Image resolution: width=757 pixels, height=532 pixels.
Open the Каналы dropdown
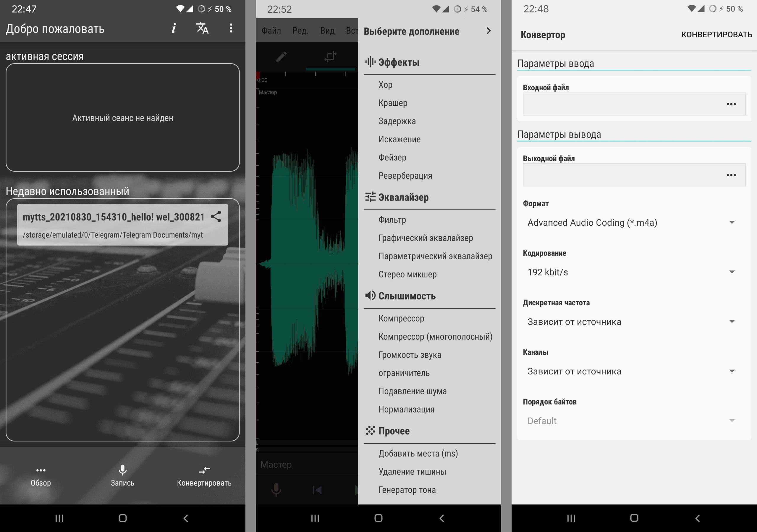630,371
